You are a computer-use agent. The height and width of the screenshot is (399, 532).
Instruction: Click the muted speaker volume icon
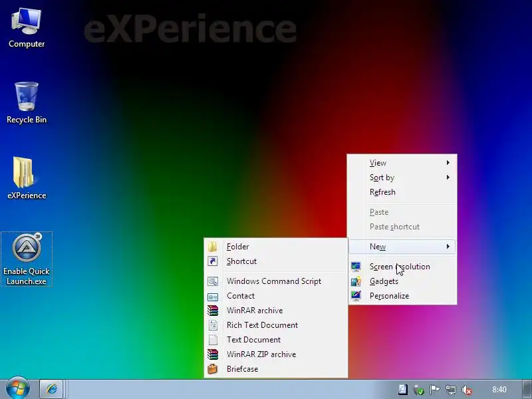pos(467,390)
